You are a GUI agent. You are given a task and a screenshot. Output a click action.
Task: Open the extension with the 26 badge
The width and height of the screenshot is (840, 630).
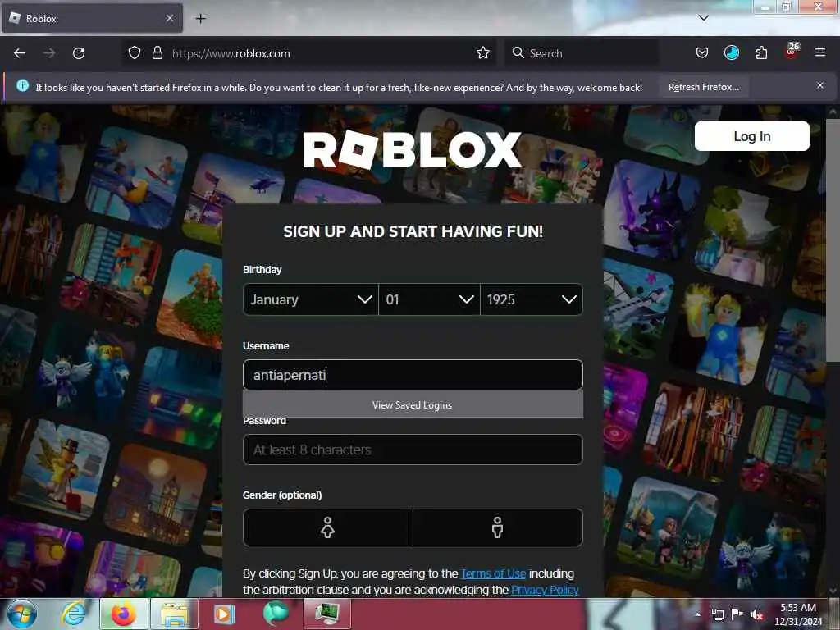(x=792, y=52)
